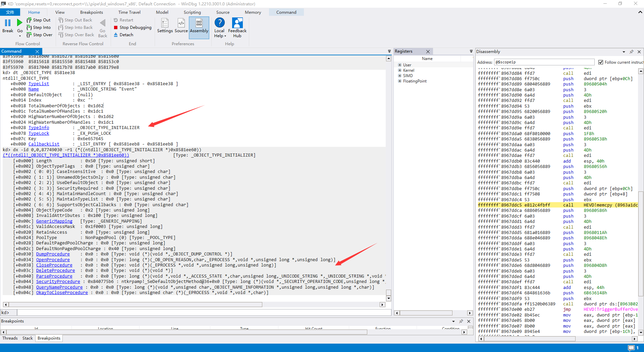Click the Restart icon
The image size is (644, 352).
coord(116,20)
